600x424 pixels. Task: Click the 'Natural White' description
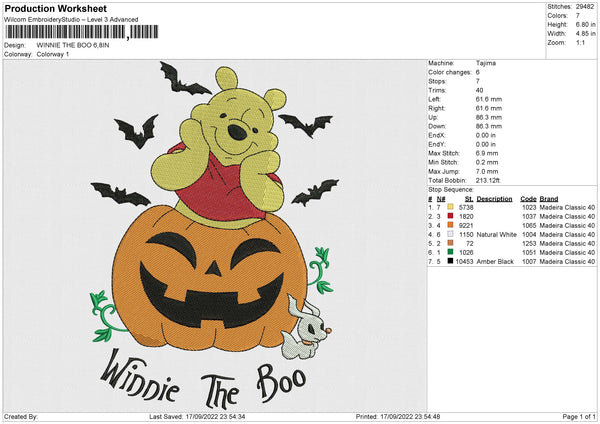497,234
